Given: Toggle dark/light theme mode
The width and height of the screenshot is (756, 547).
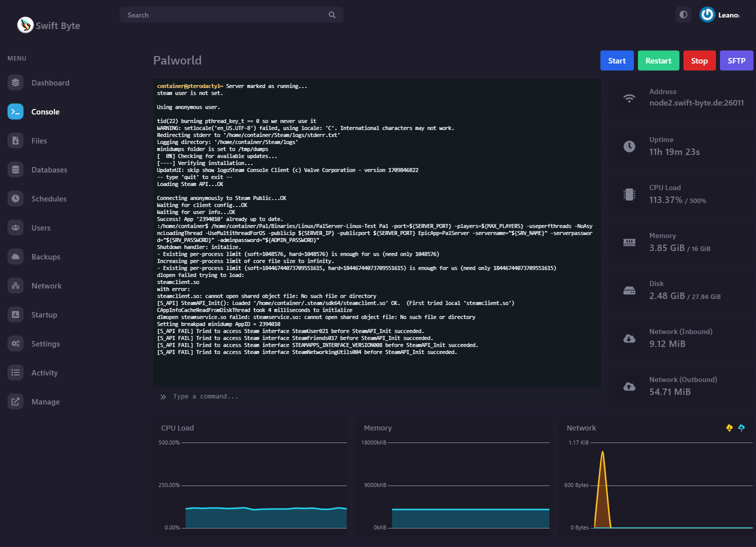Looking at the screenshot, I should [x=683, y=15].
